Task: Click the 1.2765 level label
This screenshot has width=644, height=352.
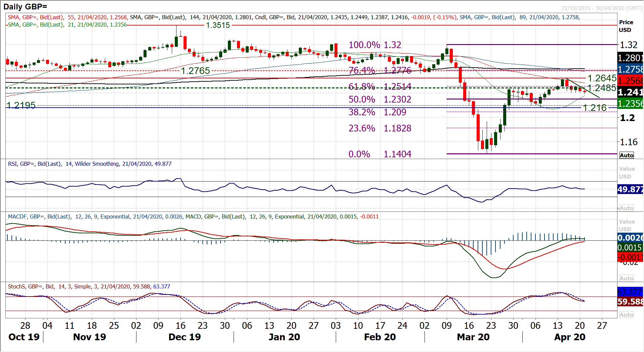Action: pos(195,71)
